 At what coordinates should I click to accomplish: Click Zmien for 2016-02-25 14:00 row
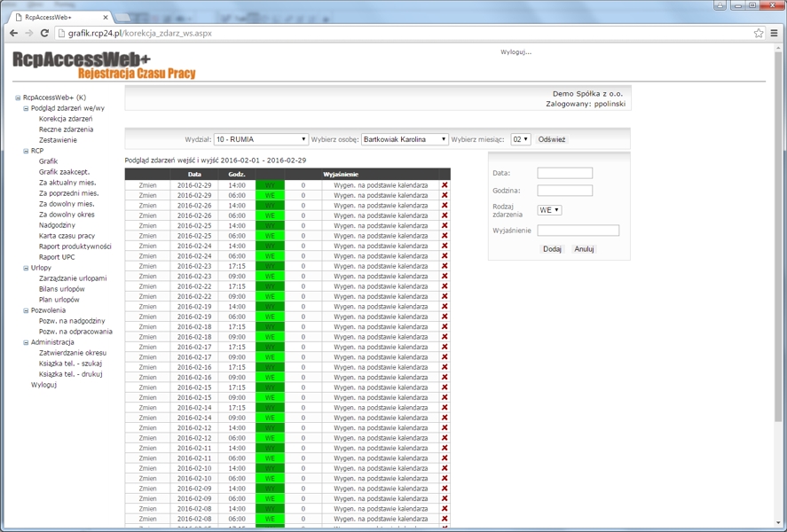pyautogui.click(x=147, y=226)
